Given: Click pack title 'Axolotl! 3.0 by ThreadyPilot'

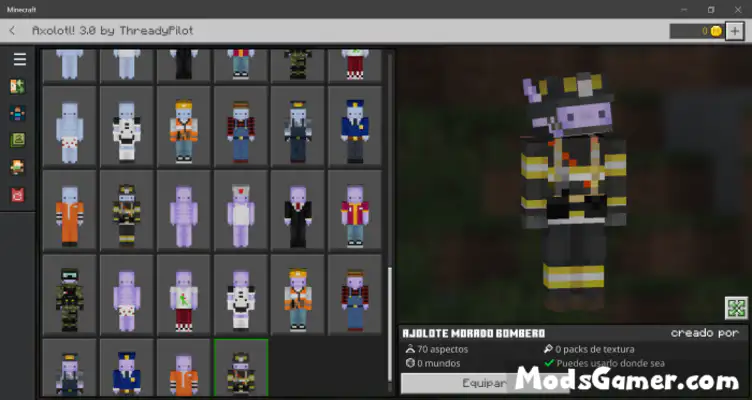Looking at the screenshot, I should pyautogui.click(x=113, y=31).
